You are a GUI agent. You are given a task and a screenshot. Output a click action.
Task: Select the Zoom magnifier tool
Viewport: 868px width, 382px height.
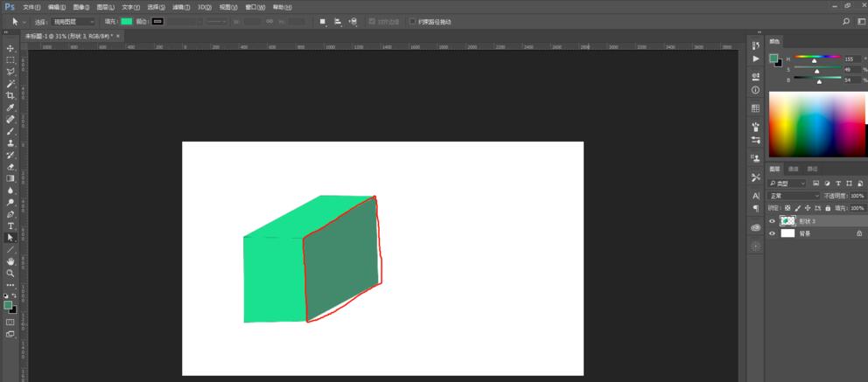coord(10,273)
